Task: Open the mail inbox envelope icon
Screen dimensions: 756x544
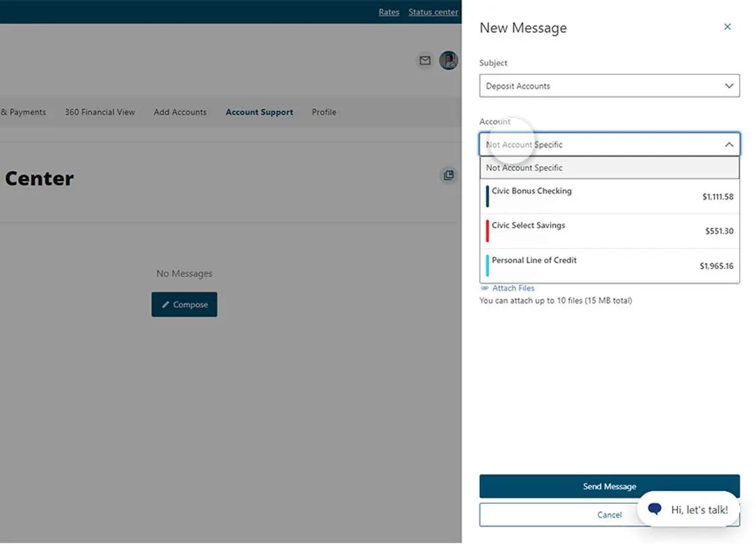Action: (x=425, y=60)
